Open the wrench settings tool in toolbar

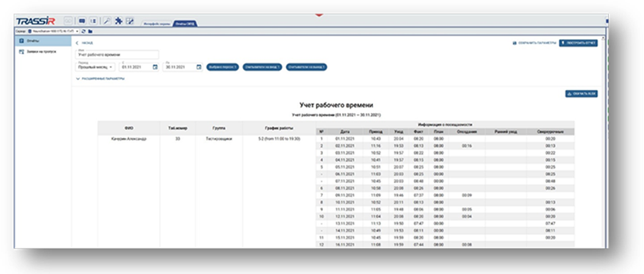(107, 21)
